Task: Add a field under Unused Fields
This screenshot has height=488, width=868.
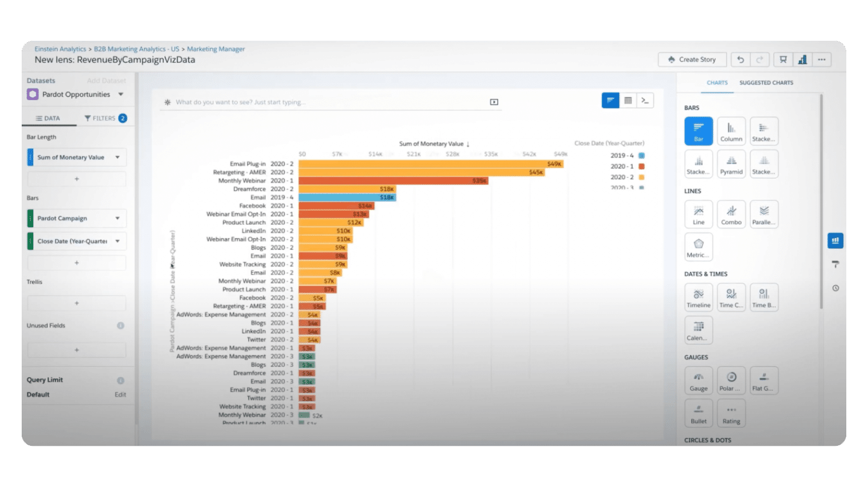Action: click(x=77, y=349)
